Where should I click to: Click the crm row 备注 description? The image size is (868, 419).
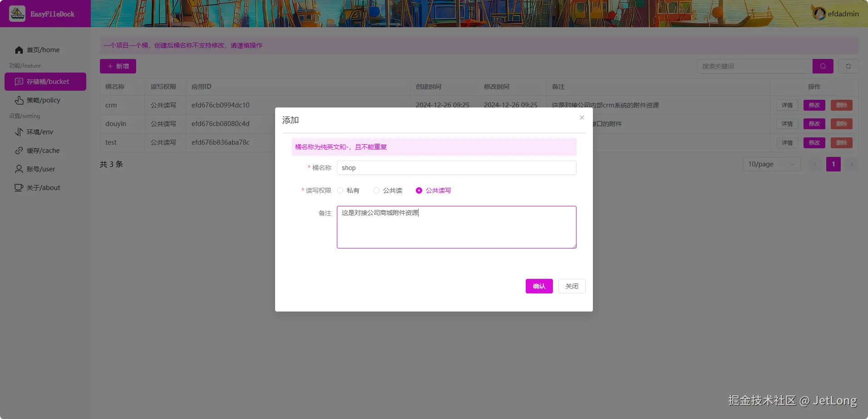coord(606,105)
